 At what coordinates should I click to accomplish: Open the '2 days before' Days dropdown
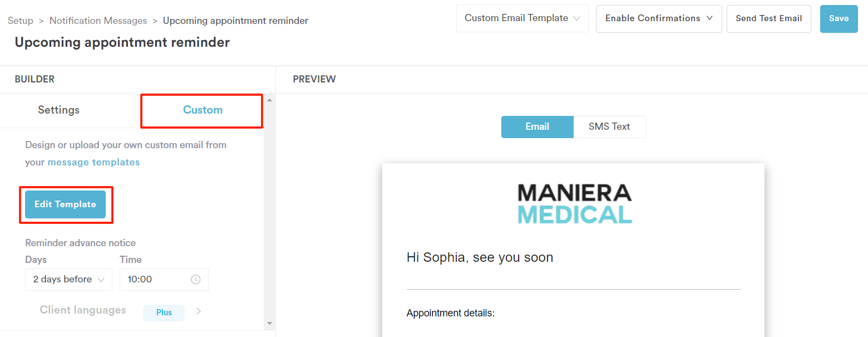pyautogui.click(x=69, y=280)
